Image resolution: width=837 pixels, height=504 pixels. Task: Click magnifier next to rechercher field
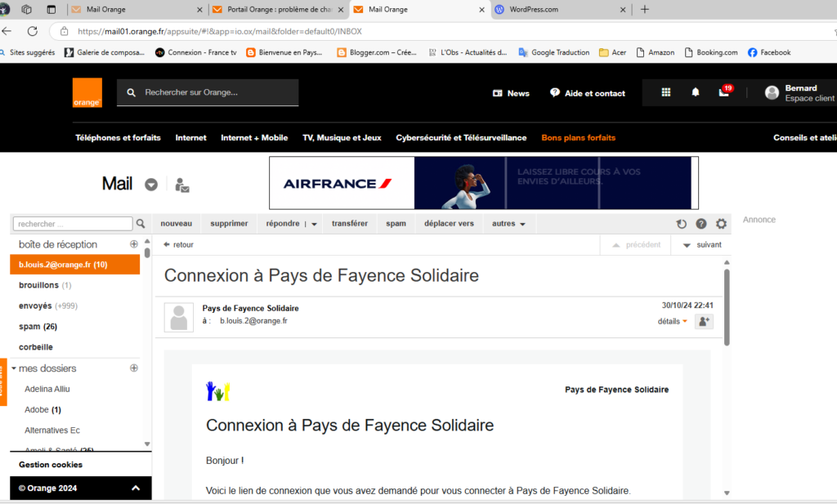point(141,224)
